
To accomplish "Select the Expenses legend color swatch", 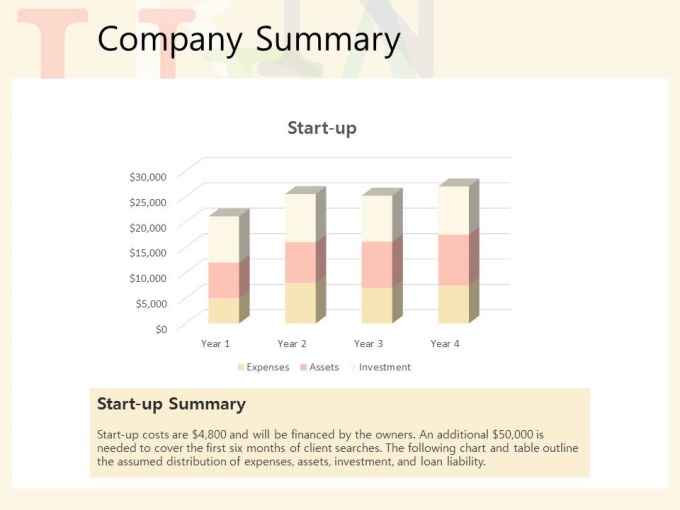I will 241,368.
